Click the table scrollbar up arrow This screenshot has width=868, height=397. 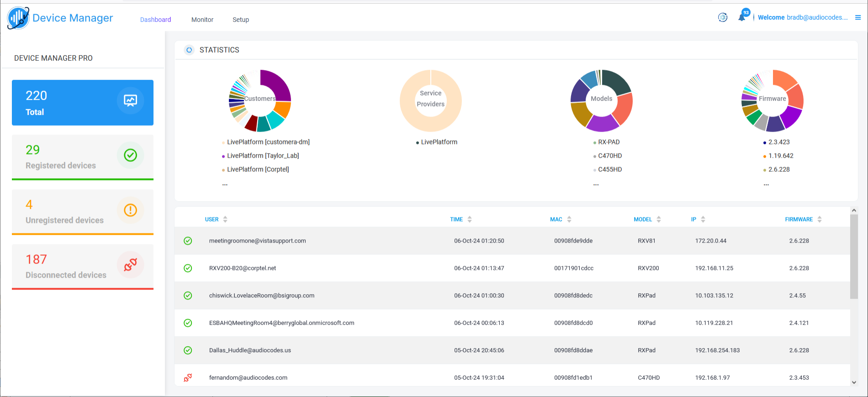tap(854, 211)
